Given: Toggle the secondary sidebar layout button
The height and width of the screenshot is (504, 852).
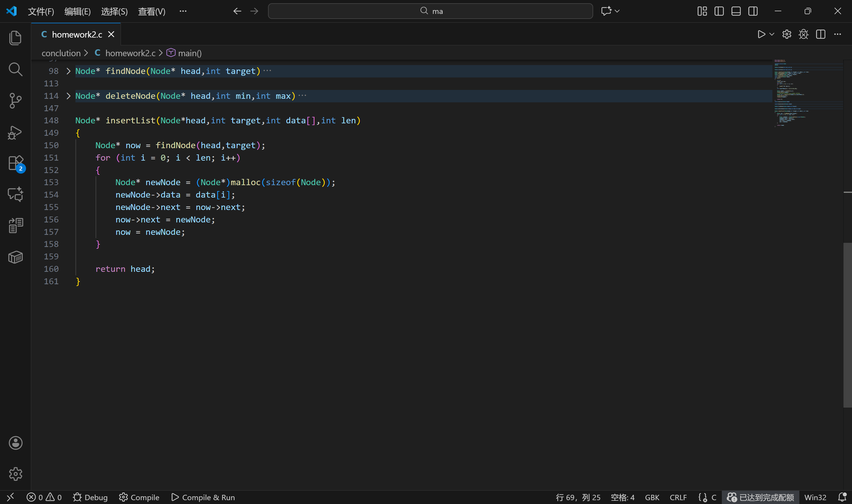Looking at the screenshot, I should (753, 11).
